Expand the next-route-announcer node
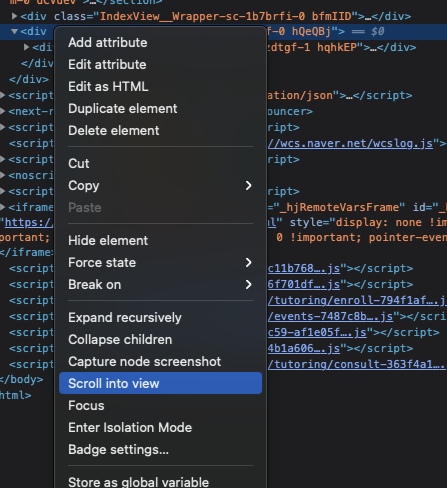The width and height of the screenshot is (447, 488). tap(3, 111)
